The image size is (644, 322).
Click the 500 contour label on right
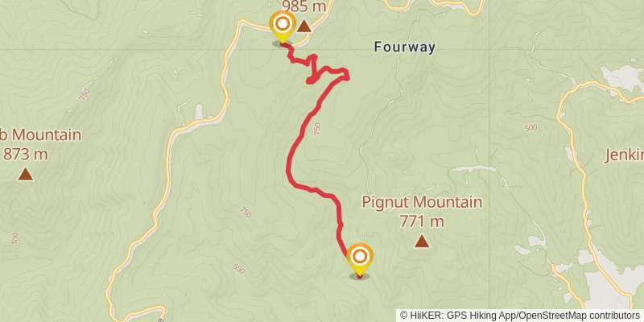[x=530, y=128]
